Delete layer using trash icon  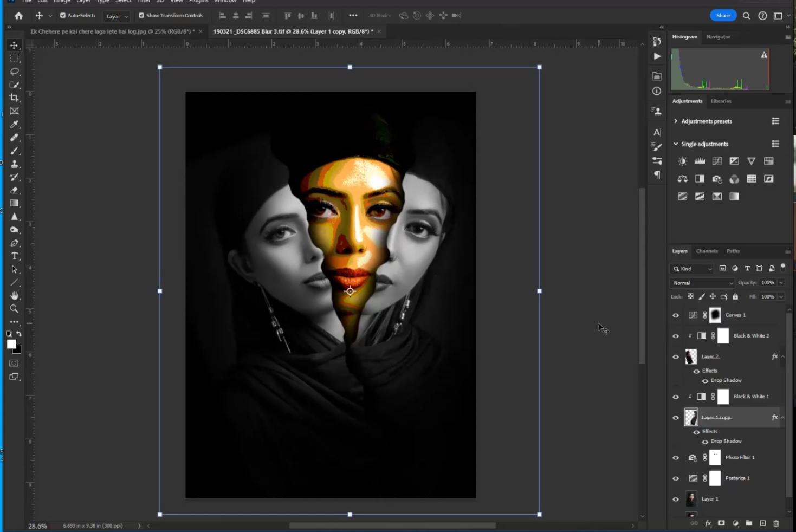[776, 523]
